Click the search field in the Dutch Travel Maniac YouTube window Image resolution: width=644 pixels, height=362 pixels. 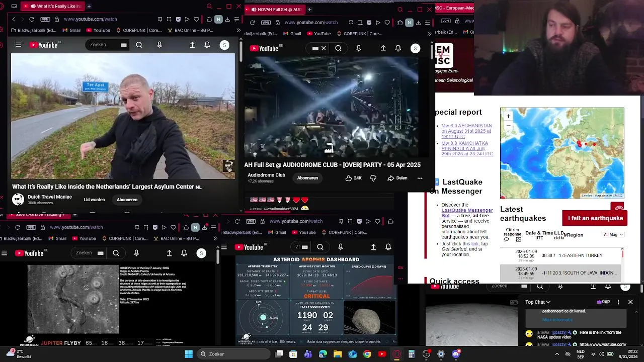tap(108, 45)
